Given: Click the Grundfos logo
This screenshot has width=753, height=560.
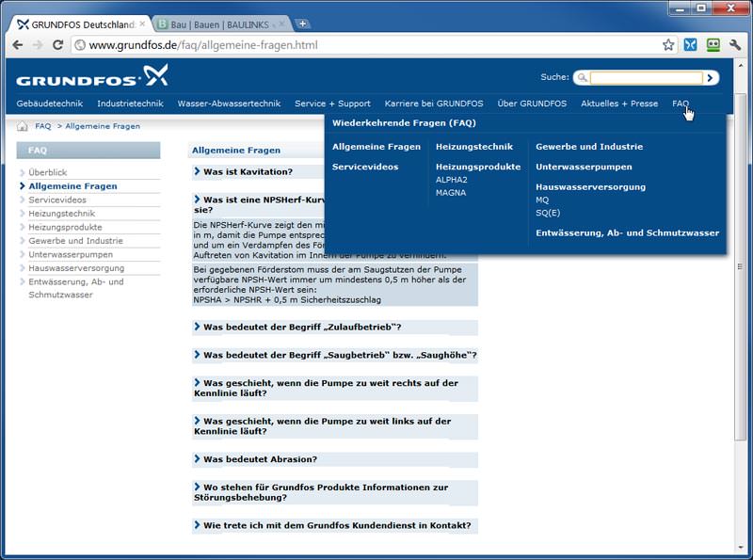Looking at the screenshot, I should (x=91, y=75).
